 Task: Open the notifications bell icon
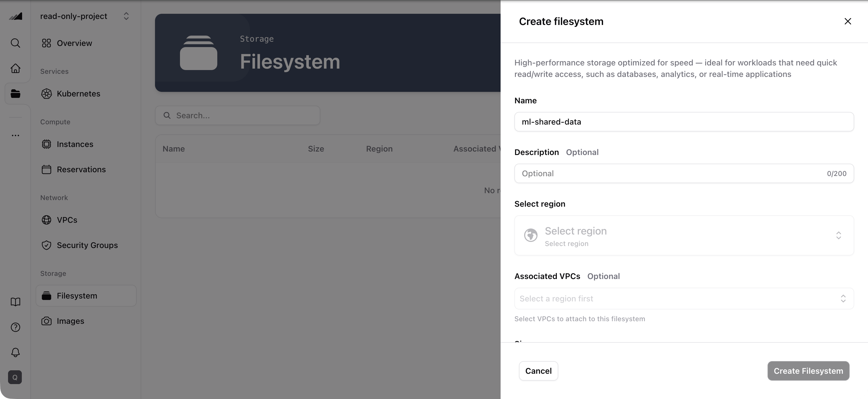15,352
